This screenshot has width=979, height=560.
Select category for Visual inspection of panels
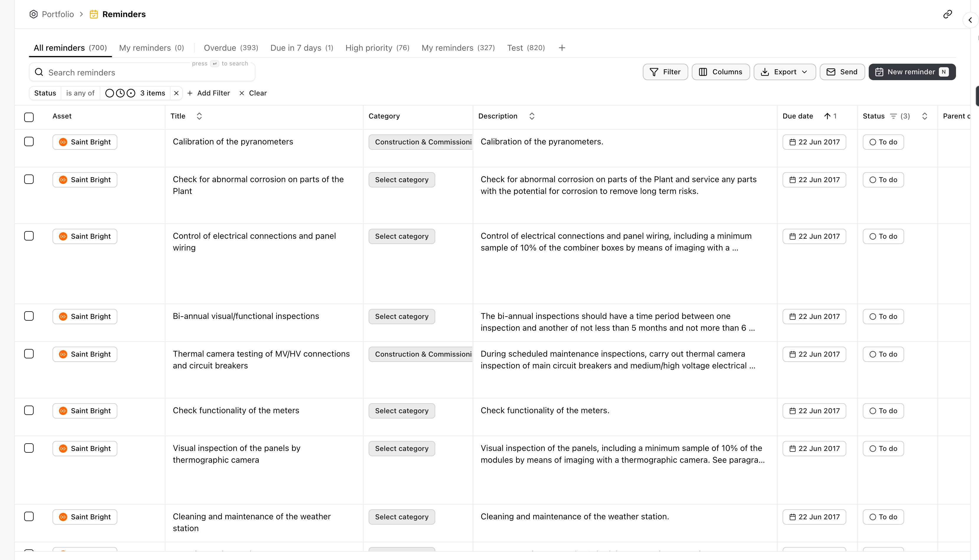[402, 449]
